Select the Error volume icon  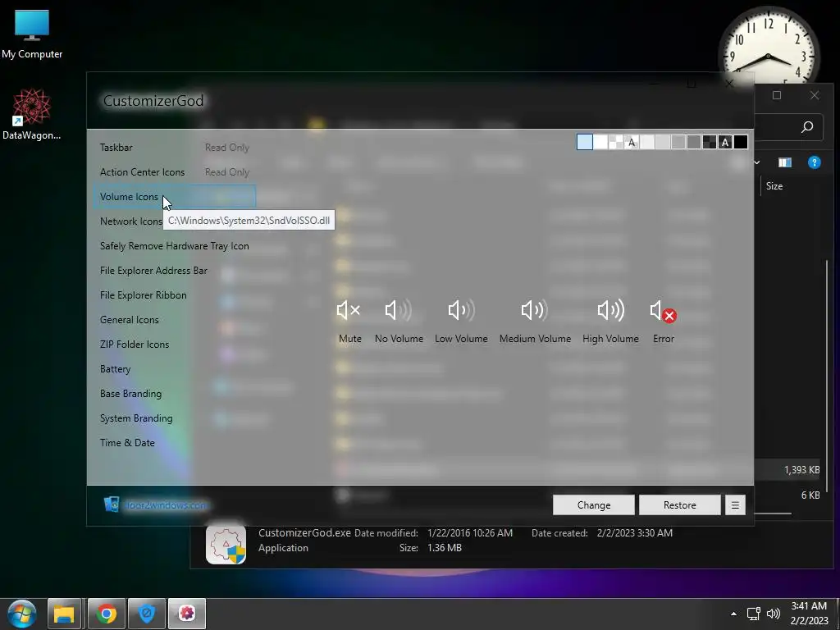[663, 311]
